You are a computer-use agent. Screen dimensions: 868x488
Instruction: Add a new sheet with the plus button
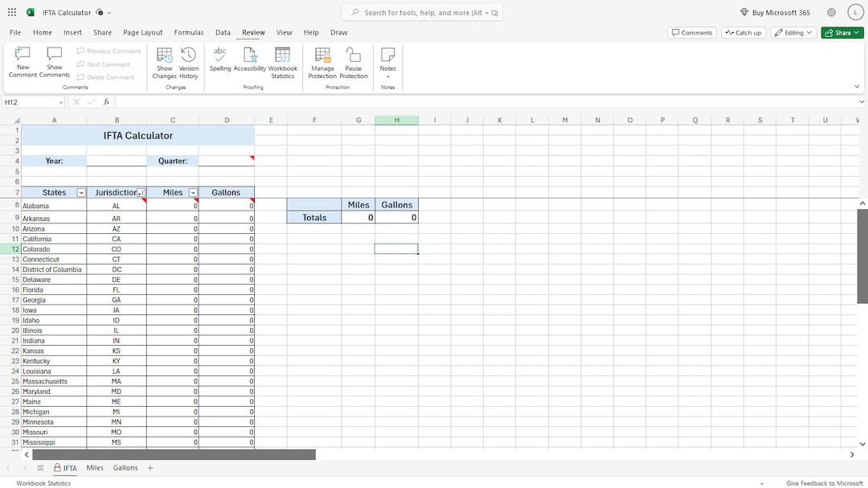coord(149,467)
